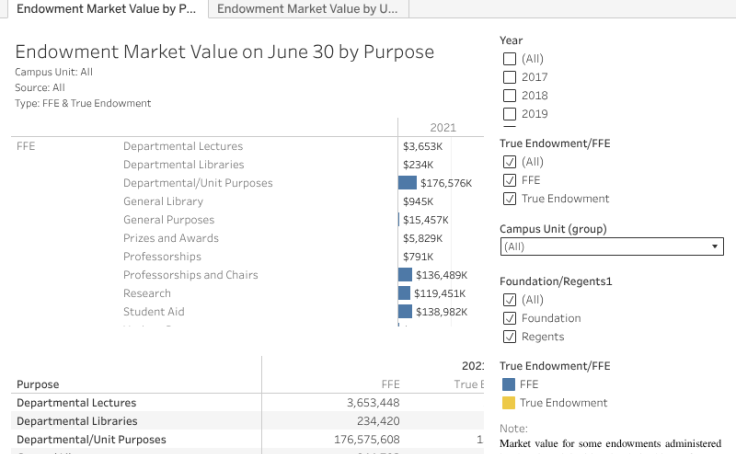The image size is (736, 454).
Task: Toggle the True Endowment filter checkbox
Action: click(x=509, y=199)
